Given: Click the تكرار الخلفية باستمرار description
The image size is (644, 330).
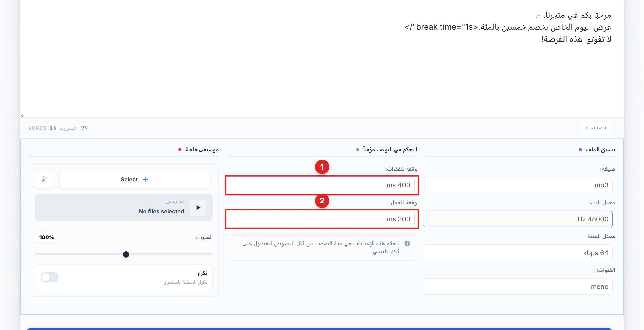Looking at the screenshot, I should (186, 282).
